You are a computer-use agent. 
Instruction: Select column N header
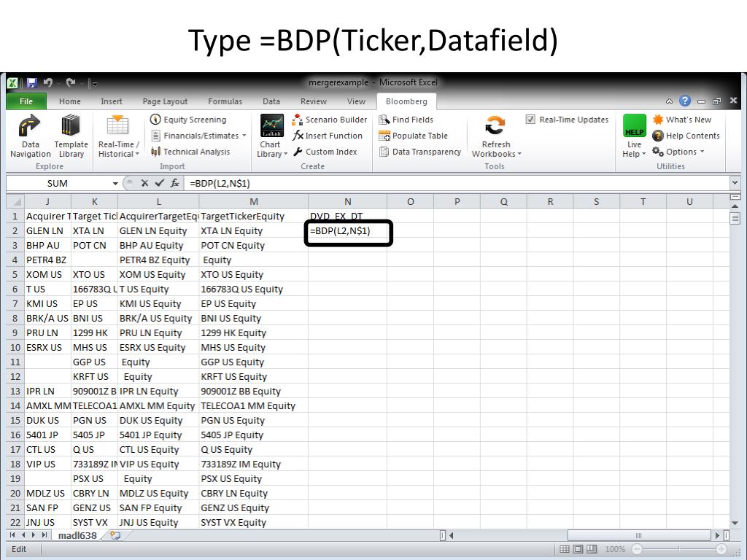tap(347, 201)
